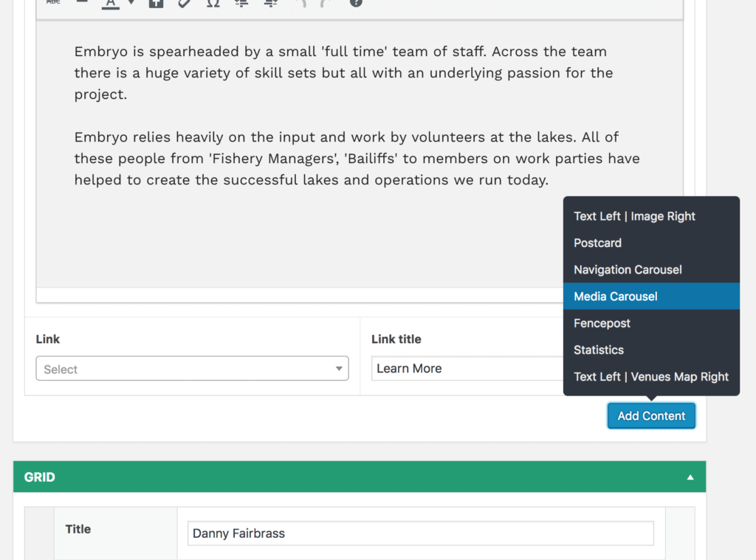Insert a special character using the Ω icon
Viewport: 756px width, 560px height.
point(213,4)
